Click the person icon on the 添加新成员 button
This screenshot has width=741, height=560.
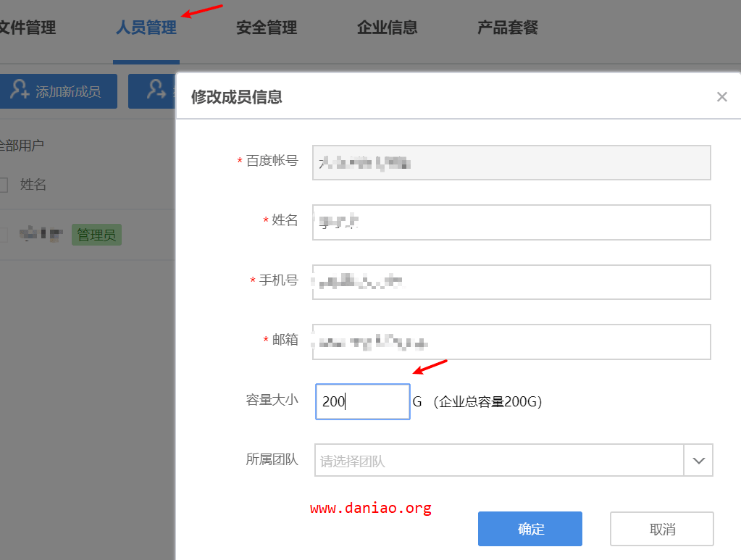20,91
